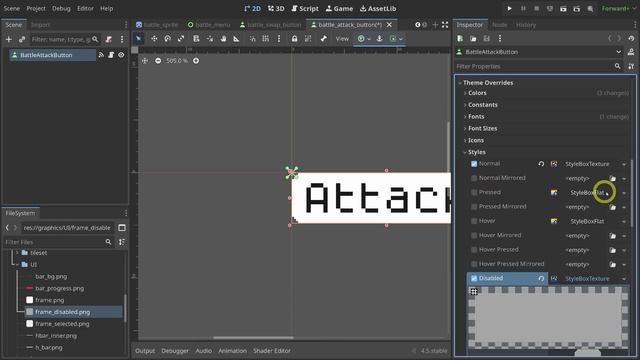Select the Rotate Mode tool
Screen dimensions: 640x360
point(167,39)
